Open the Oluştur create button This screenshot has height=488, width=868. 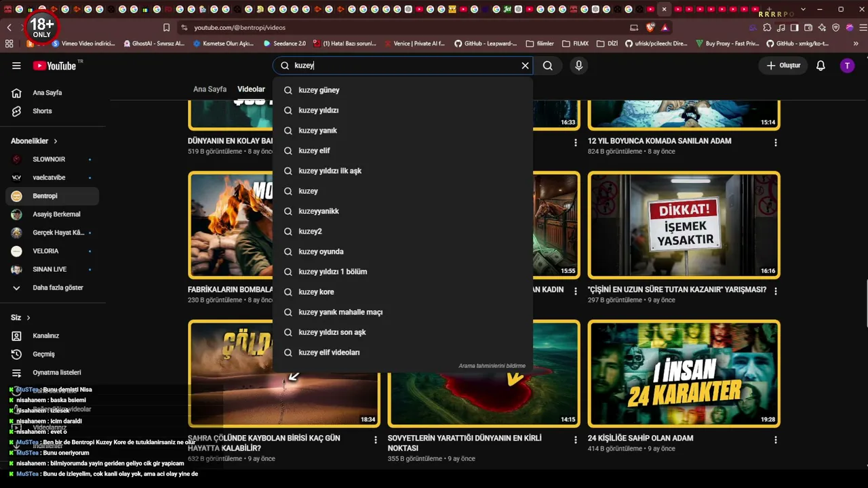783,66
